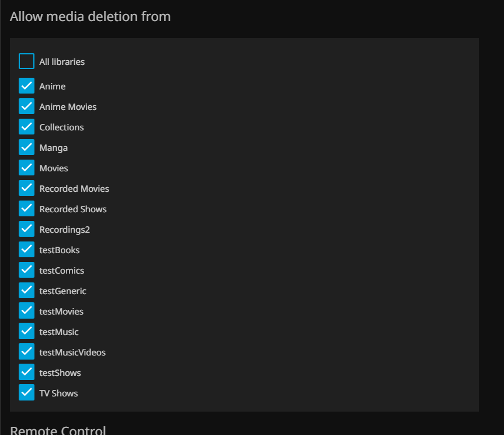Disable deletion from Anime Movies
Viewport: 504px width, 435px height.
click(x=26, y=106)
